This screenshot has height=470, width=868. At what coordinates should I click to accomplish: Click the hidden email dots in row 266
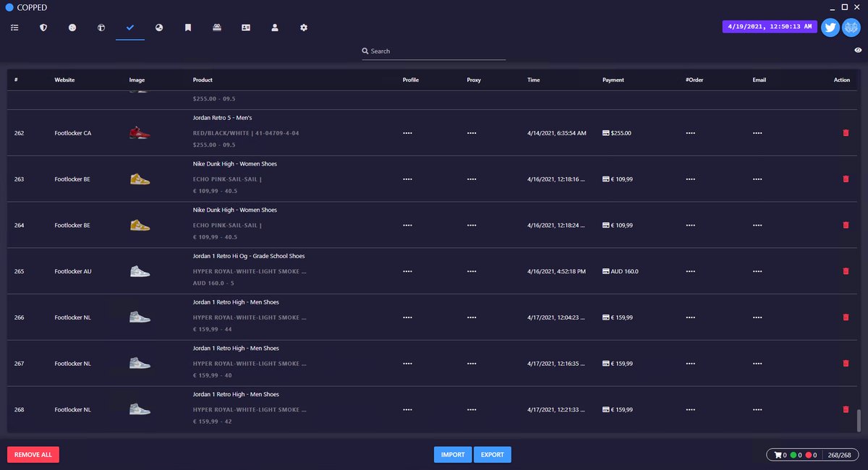tap(757, 317)
